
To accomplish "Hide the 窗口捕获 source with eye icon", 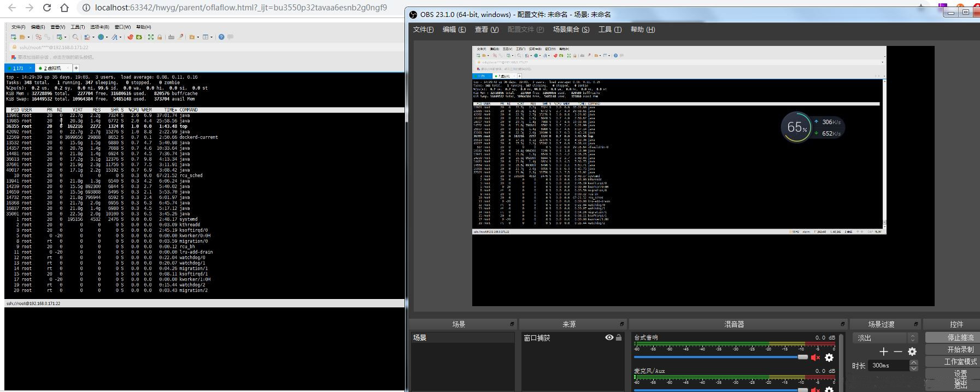I will click(609, 338).
